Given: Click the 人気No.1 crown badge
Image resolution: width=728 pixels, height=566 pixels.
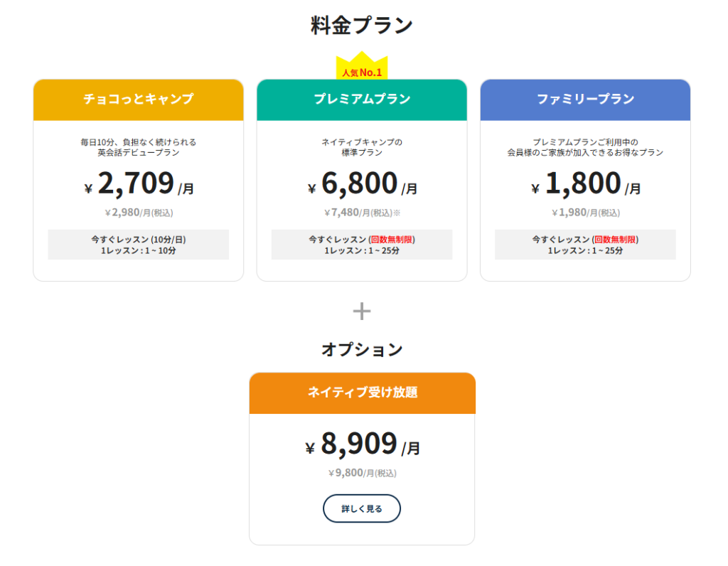Looking at the screenshot, I should [362, 69].
